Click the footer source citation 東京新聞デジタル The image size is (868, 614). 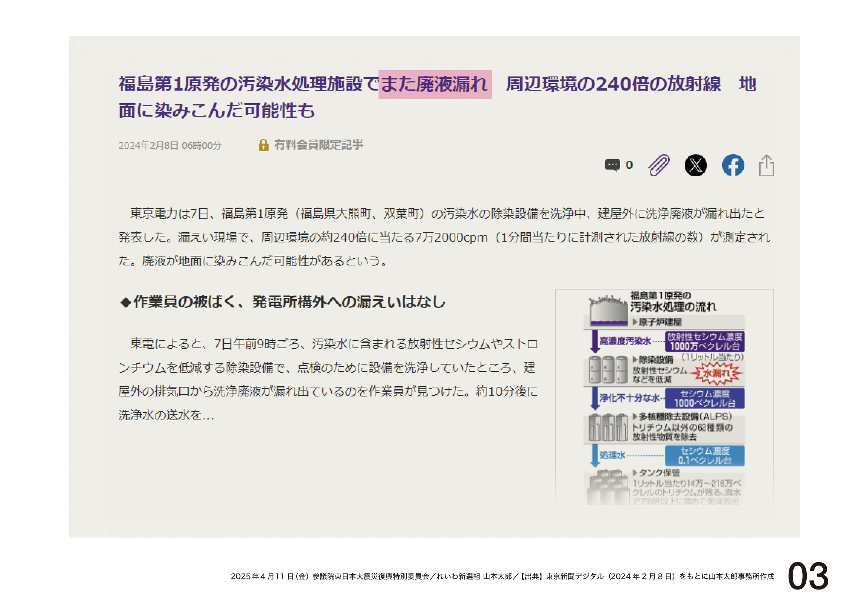(x=574, y=577)
